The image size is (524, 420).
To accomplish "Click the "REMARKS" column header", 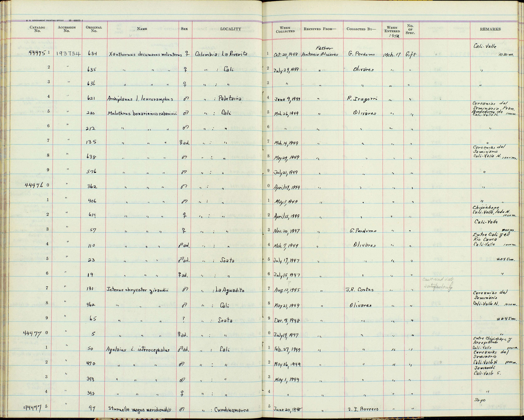I will 490,29.
